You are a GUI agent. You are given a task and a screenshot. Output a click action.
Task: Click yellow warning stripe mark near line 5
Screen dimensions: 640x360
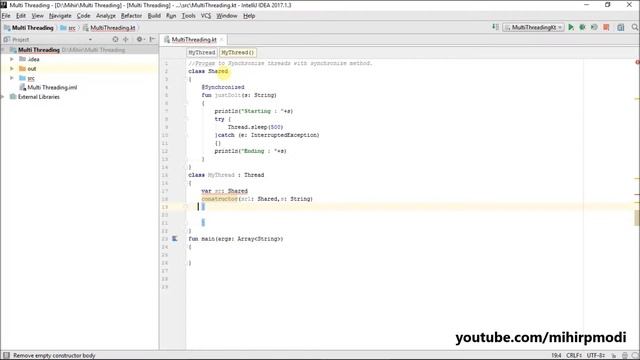pyautogui.click(x=637, y=99)
